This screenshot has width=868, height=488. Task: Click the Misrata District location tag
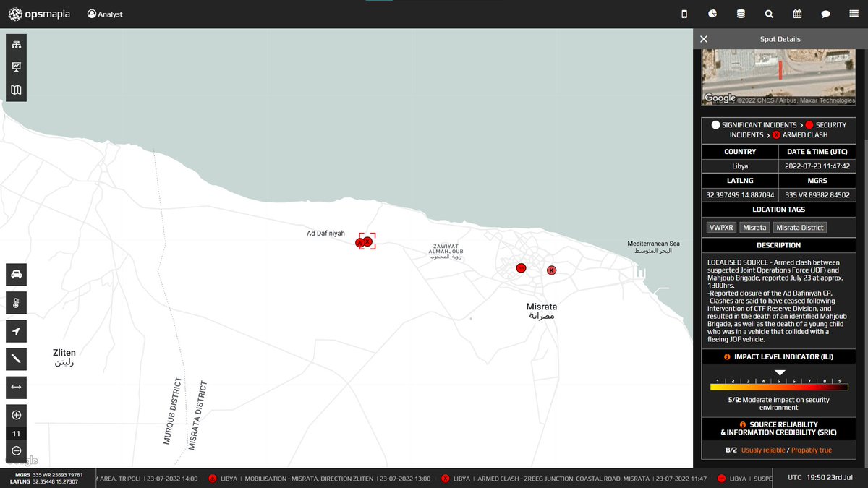[799, 227]
